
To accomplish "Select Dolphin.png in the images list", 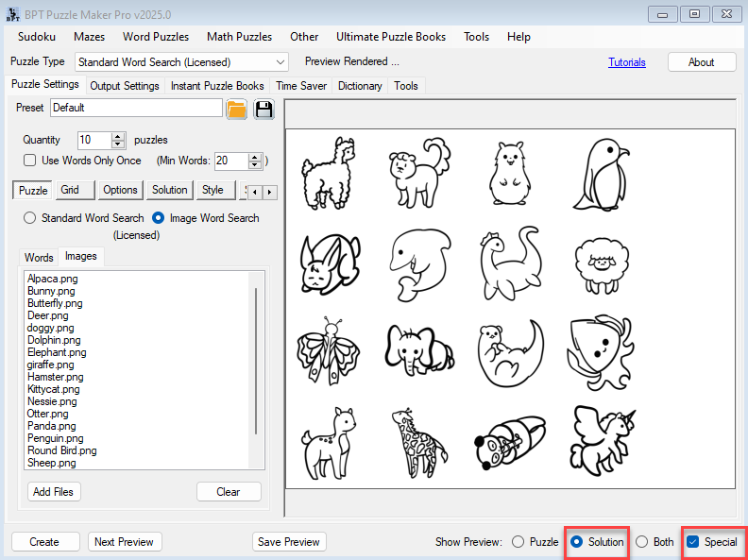I will (54, 340).
